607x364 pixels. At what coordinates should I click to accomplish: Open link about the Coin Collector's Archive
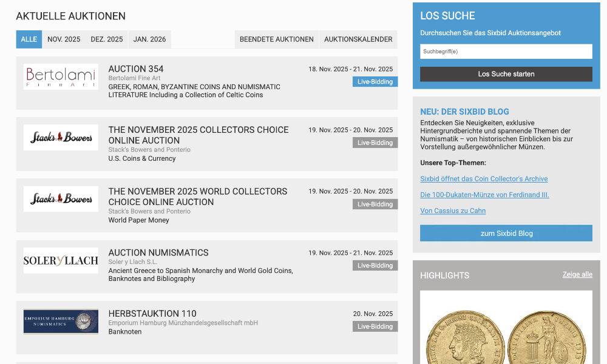pyautogui.click(x=484, y=179)
